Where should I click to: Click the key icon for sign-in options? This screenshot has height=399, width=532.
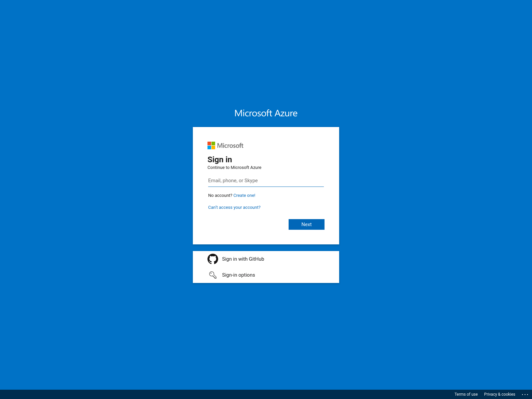(x=213, y=275)
